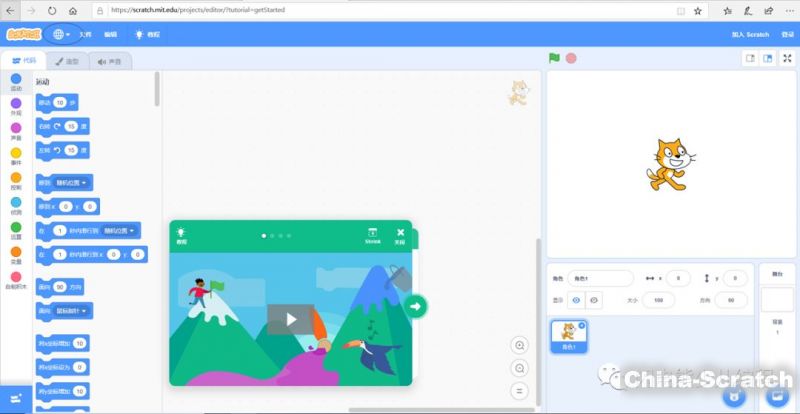
Task: Show the sprite using the open eye toggle
Action: (575, 300)
